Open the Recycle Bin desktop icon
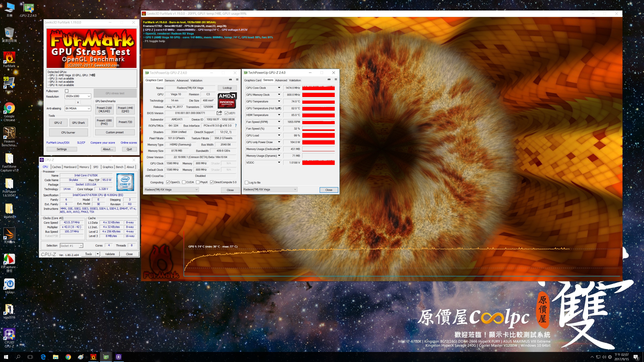 pos(9,35)
